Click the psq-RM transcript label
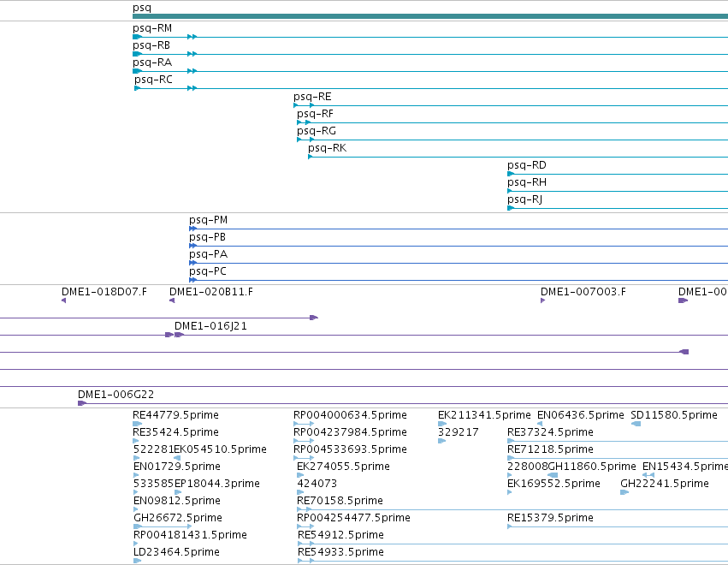The height and width of the screenshot is (565, 728). click(x=151, y=28)
